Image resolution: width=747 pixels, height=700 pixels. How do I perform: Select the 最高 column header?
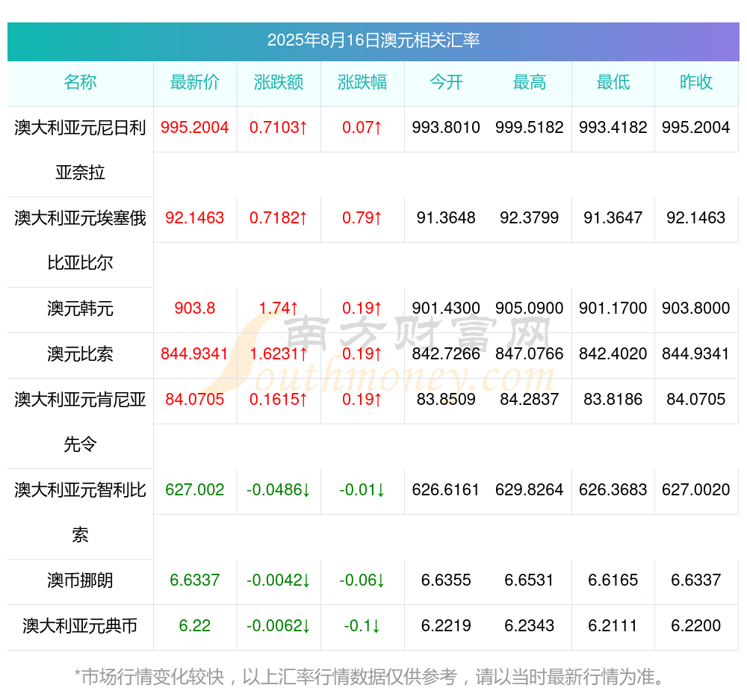coord(530,82)
